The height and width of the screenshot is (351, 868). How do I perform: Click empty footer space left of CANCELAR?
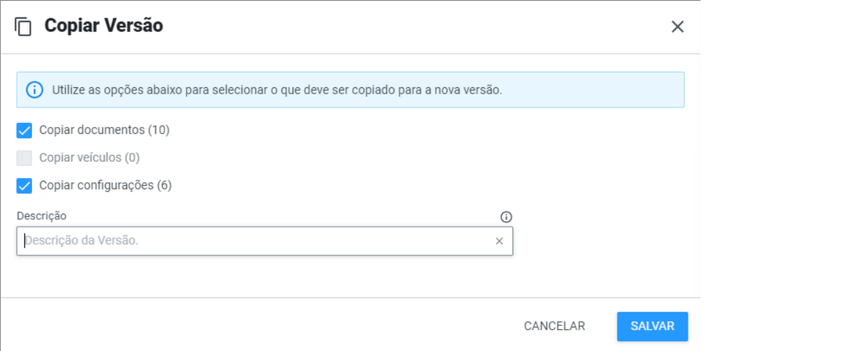[x=279, y=326]
